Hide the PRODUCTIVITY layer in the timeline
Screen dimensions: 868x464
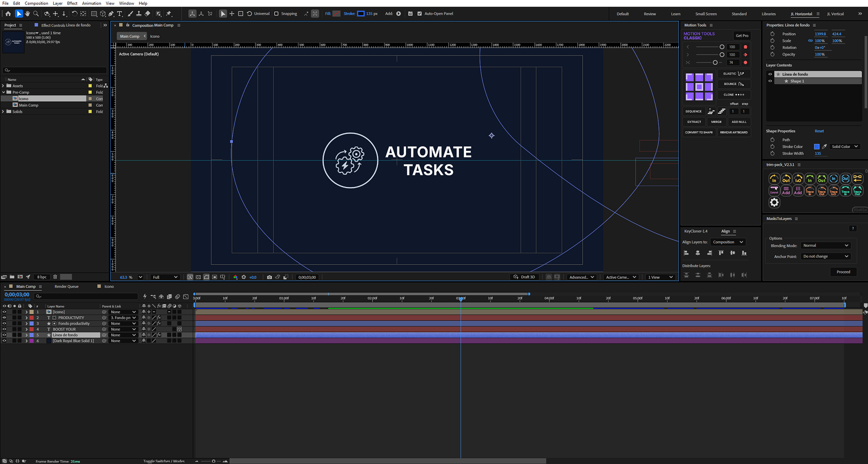coord(5,318)
